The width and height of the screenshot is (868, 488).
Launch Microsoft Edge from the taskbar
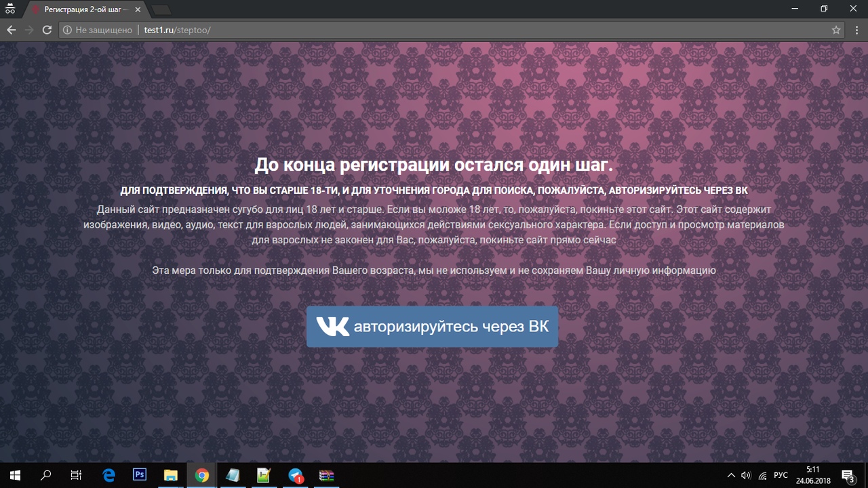coord(108,475)
